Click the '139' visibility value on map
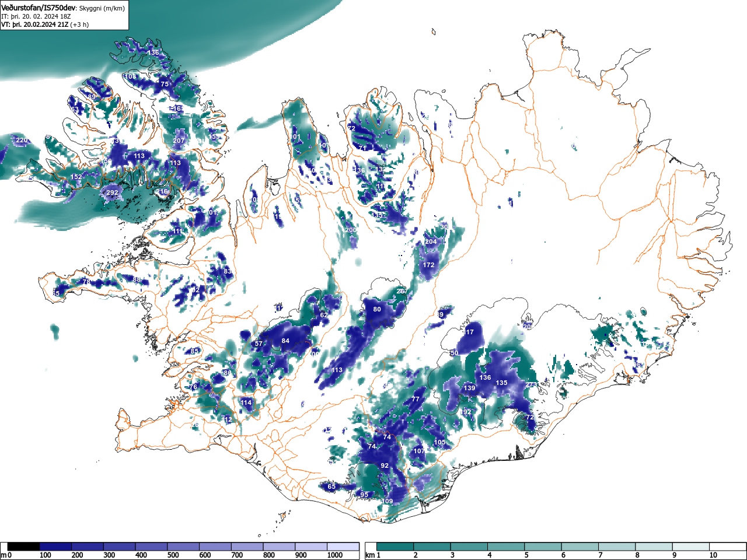Screen dimensions: 747x560 [469, 388]
